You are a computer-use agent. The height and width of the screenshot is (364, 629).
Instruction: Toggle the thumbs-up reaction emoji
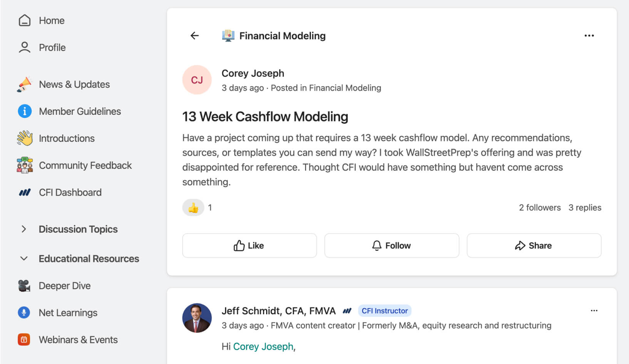[193, 208]
